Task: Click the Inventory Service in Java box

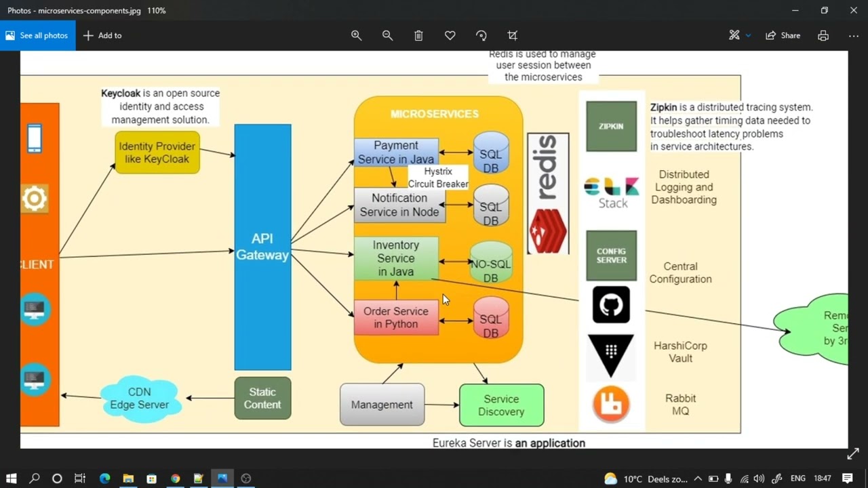Action: click(x=396, y=258)
